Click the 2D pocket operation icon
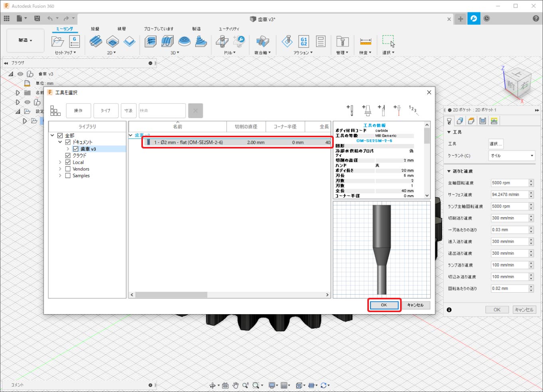The image size is (543, 392). click(x=113, y=42)
